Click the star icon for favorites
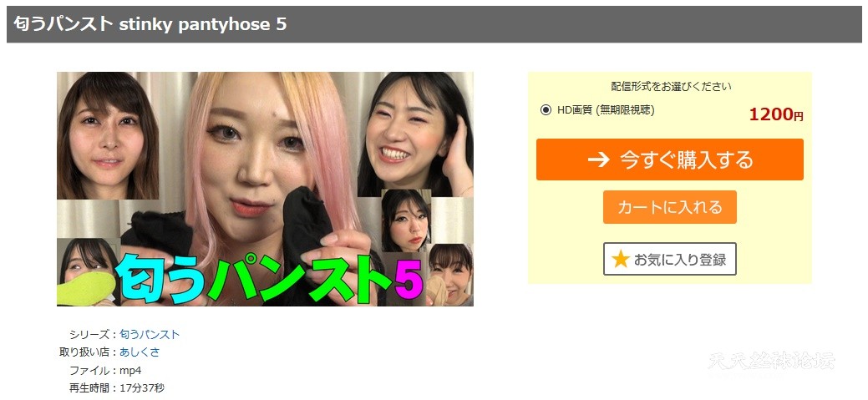Viewport: 868px width, 400px height. click(x=621, y=259)
